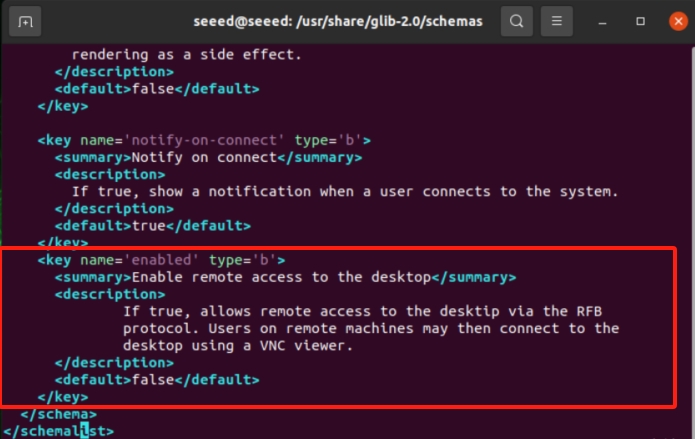Open the terminal search tool
This screenshot has width=695, height=439.
[x=516, y=21]
